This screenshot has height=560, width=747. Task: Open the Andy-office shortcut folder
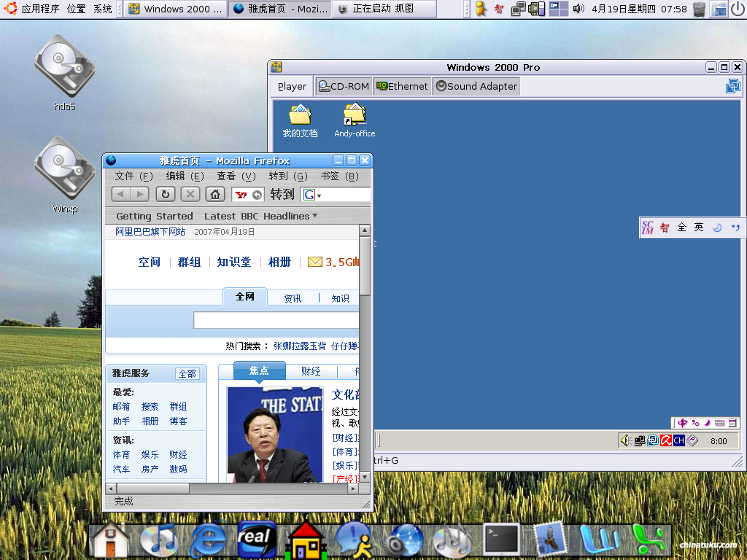tap(355, 121)
